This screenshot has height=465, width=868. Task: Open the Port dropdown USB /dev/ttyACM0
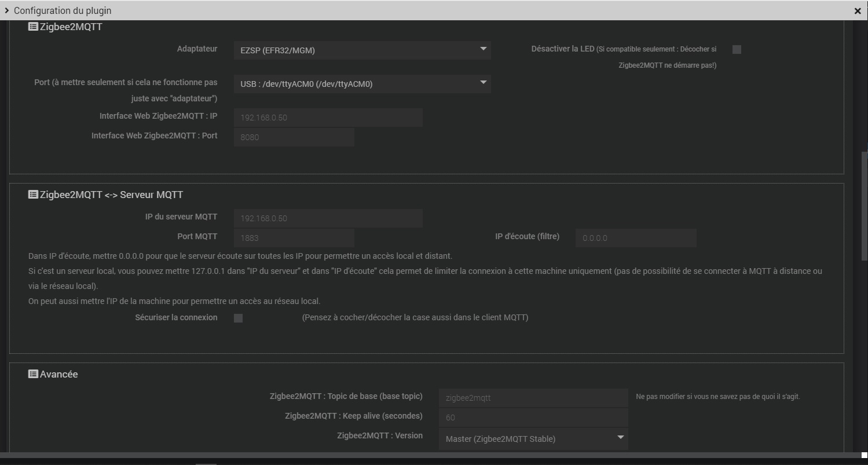362,84
